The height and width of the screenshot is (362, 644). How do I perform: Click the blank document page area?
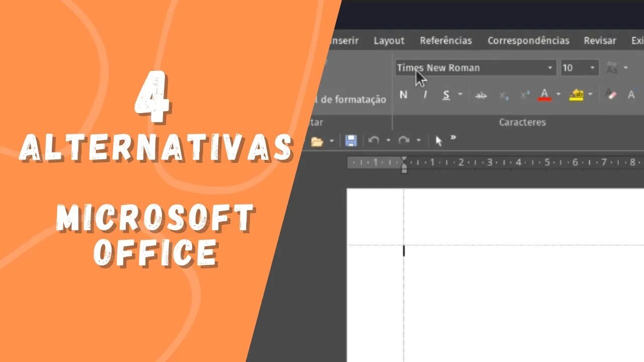pos(496,275)
